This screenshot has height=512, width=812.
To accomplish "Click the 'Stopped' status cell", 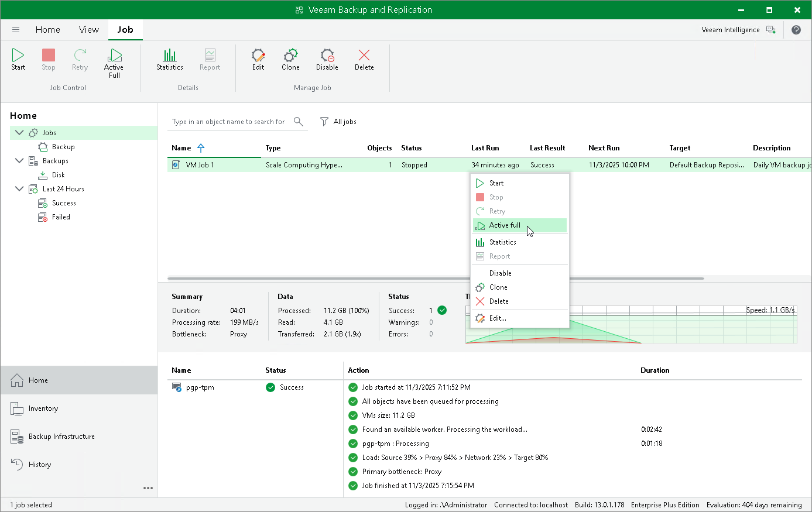I will click(414, 165).
